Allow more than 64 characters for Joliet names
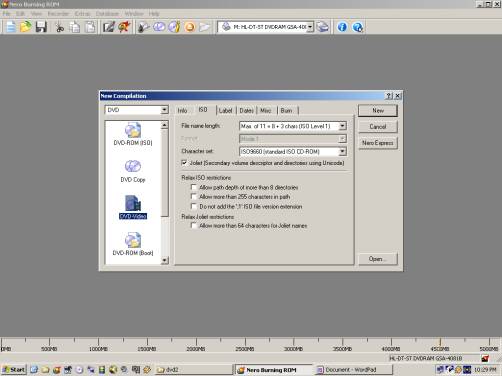Viewport: 502px width, 376px height. [193, 226]
